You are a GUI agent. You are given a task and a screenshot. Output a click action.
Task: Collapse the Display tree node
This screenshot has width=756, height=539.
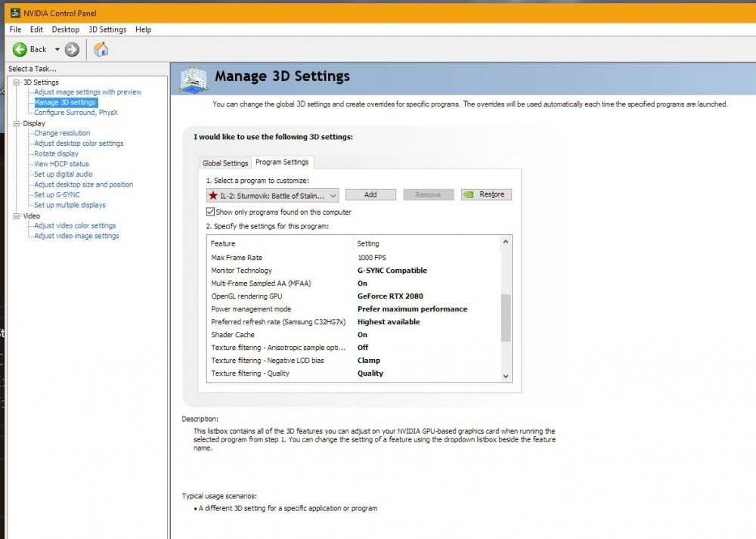click(16, 123)
